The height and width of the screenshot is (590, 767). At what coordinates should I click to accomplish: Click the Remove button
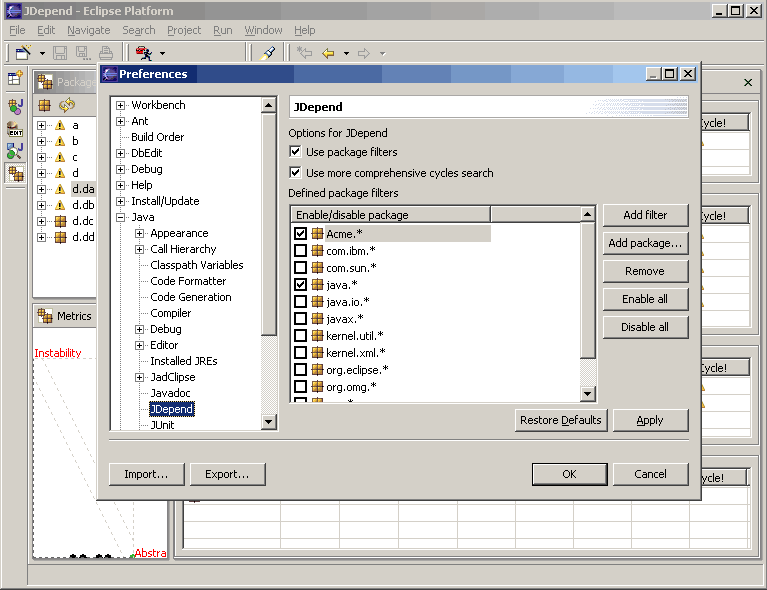tap(645, 271)
